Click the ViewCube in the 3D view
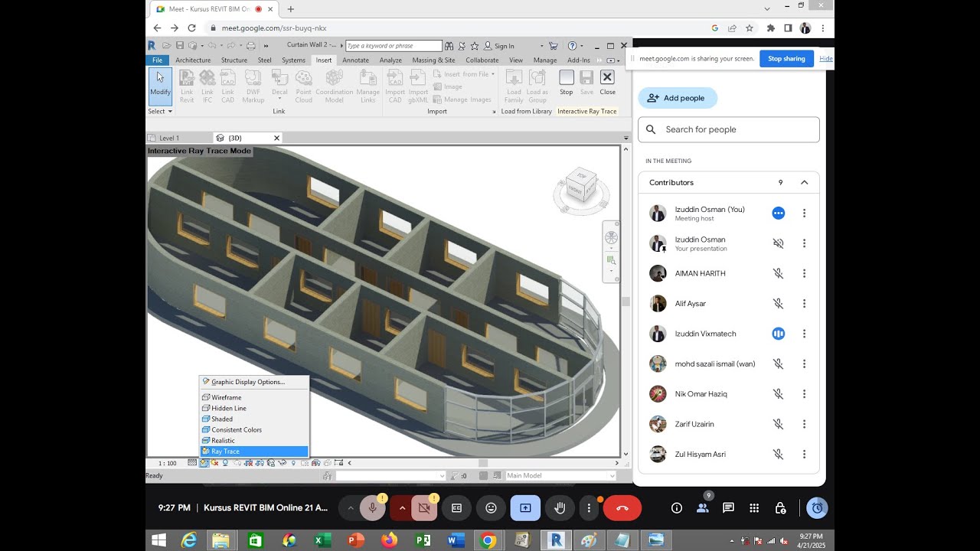Viewport: 980px width, 551px height. (x=581, y=186)
